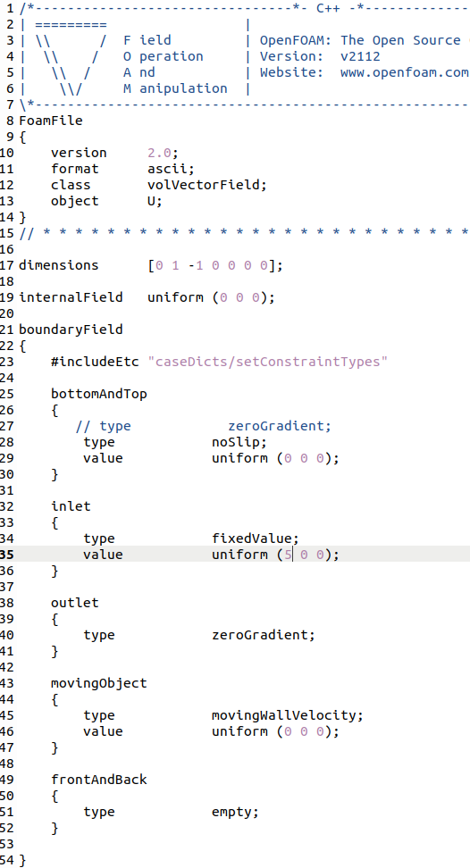The image size is (470, 868).
Task: Click the movingObject patch name
Action: [99, 683]
